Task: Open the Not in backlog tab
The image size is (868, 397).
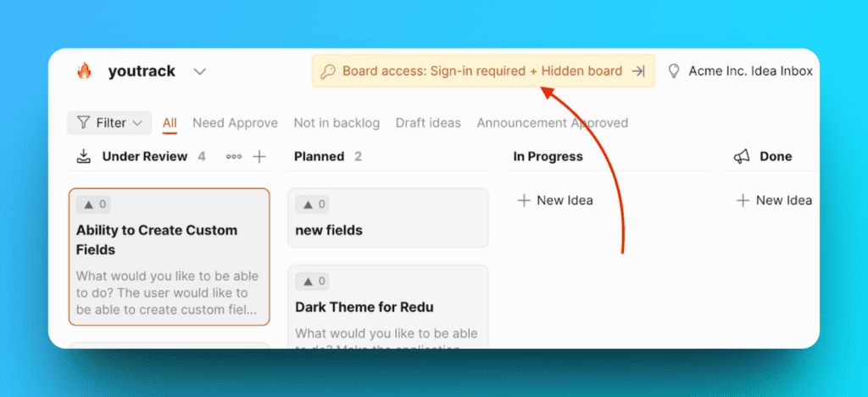Action: click(x=337, y=123)
